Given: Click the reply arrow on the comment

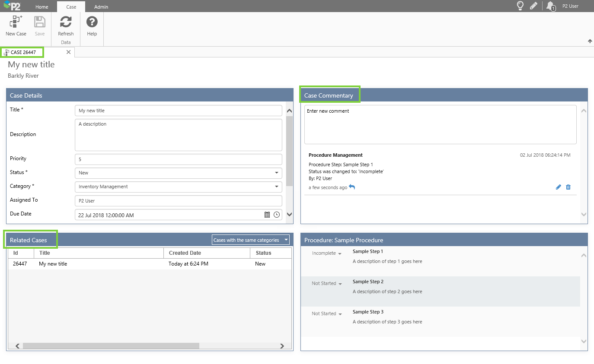Looking at the screenshot, I should [x=352, y=187].
